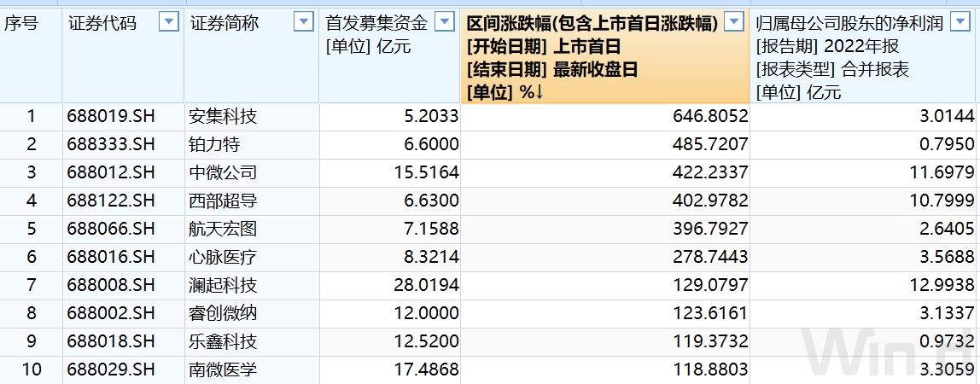Select the 归属母公司股东的净利润 column header text
Image resolution: width=980 pixels, height=384 pixels.
[x=849, y=23]
